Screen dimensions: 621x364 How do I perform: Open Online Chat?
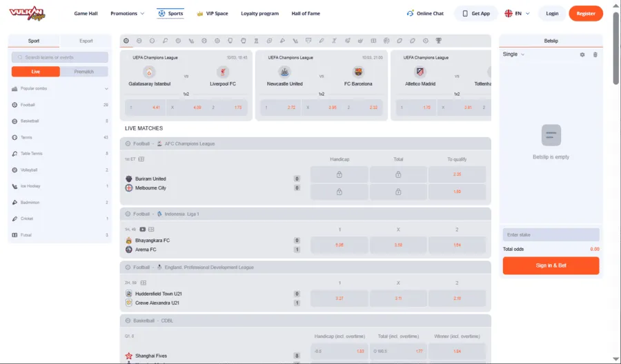coord(425,14)
